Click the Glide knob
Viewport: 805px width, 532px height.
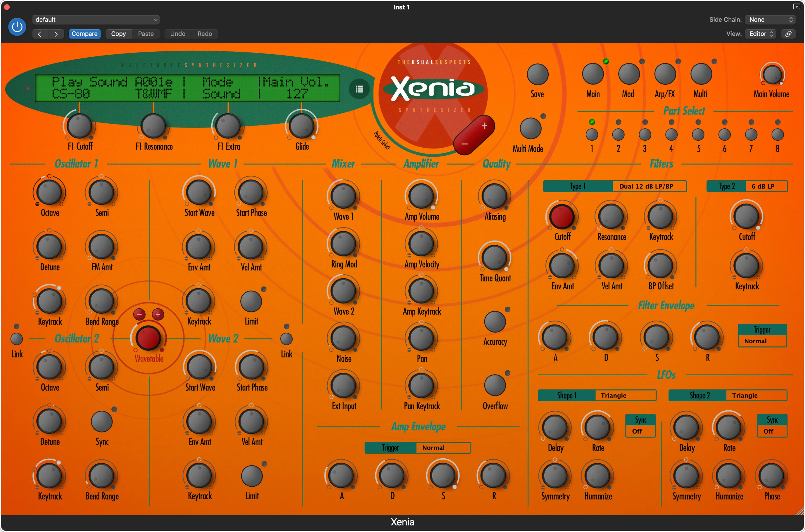coord(301,126)
